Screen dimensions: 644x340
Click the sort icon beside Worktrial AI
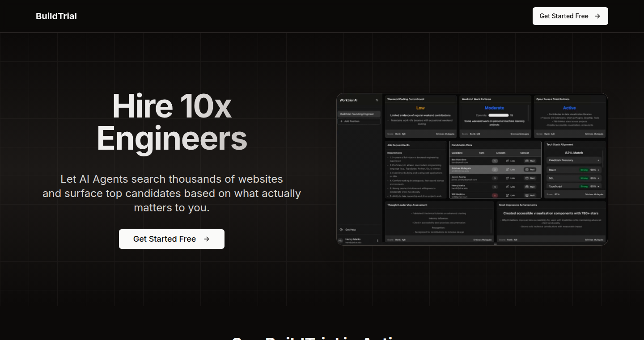377,100
